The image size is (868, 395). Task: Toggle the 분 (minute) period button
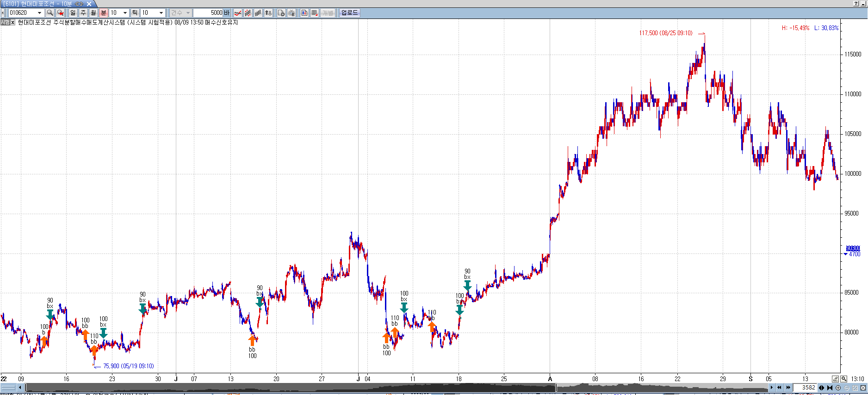(x=104, y=13)
